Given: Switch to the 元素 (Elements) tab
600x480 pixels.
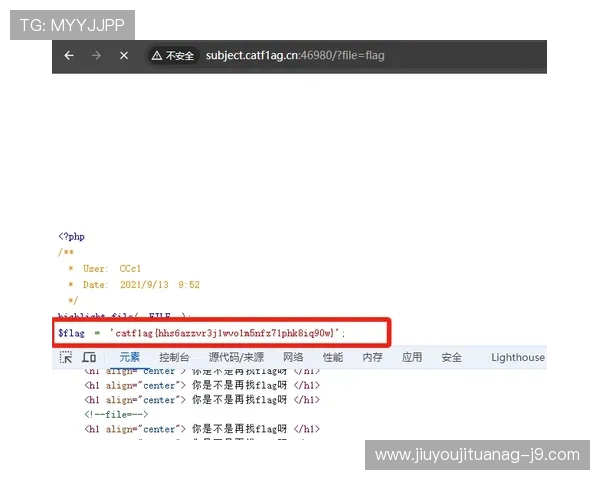Looking at the screenshot, I should (x=130, y=357).
